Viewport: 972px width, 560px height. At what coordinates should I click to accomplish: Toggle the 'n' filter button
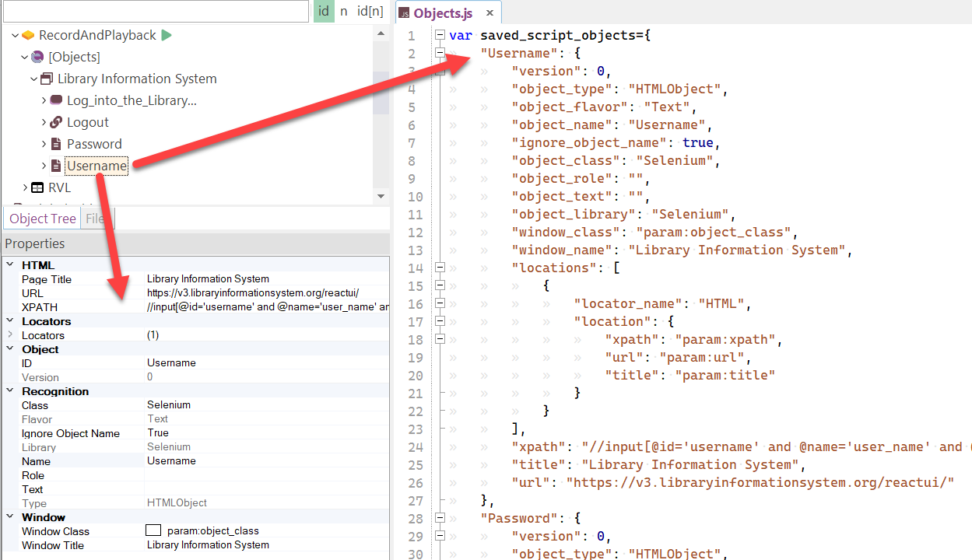344,11
